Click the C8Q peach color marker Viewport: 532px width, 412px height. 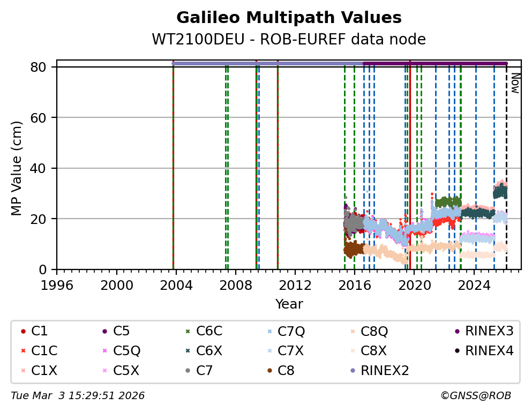coord(352,332)
